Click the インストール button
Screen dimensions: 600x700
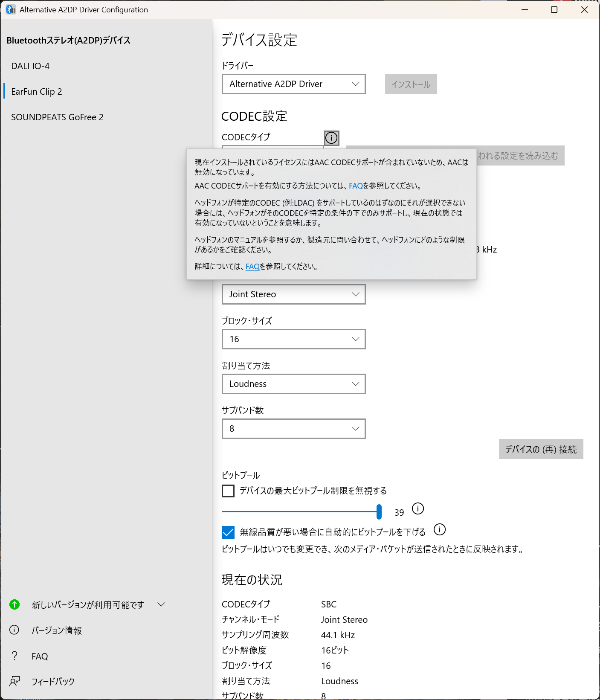(x=411, y=84)
